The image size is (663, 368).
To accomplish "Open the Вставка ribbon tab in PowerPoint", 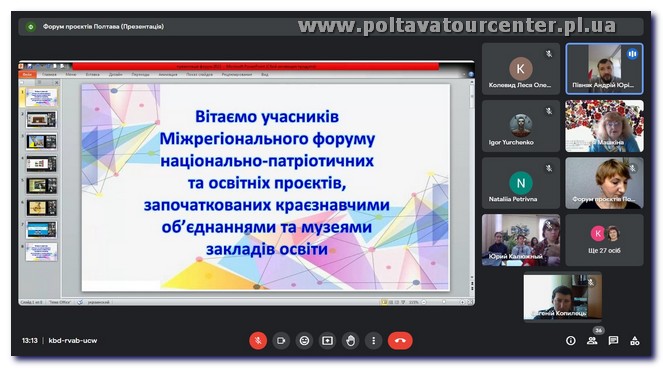I will (93, 74).
